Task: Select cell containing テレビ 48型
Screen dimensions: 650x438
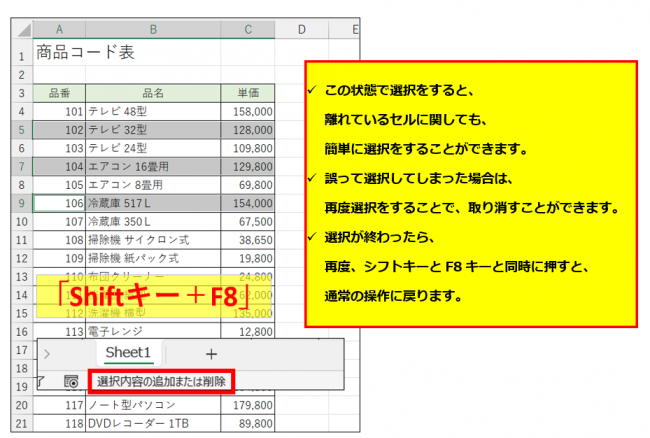Action: 153,111
